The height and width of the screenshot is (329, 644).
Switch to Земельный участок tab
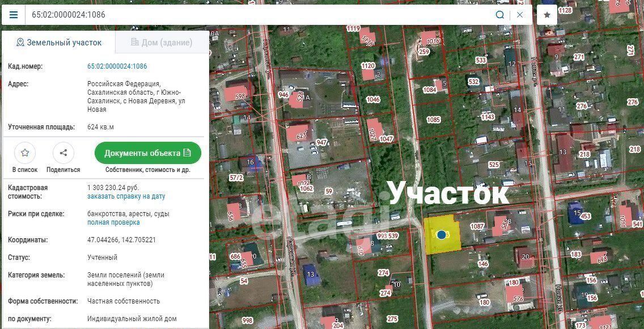59,43
